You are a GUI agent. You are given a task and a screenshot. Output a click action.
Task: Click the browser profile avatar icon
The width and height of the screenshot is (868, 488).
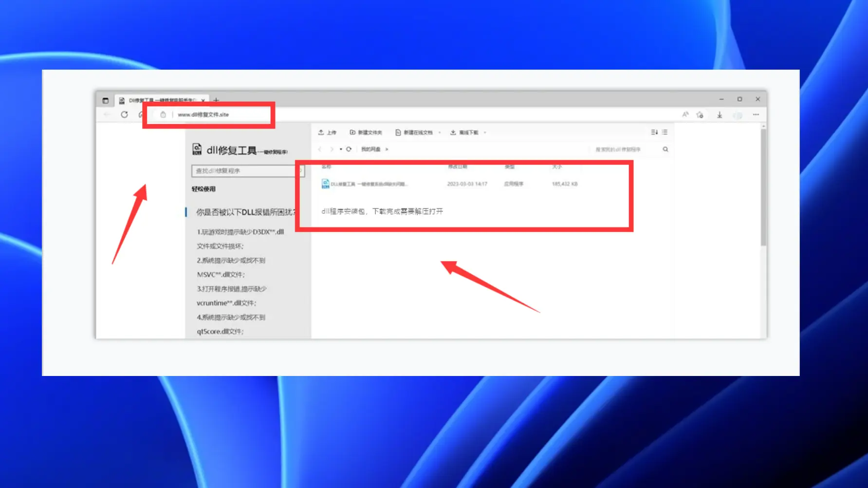click(x=738, y=115)
